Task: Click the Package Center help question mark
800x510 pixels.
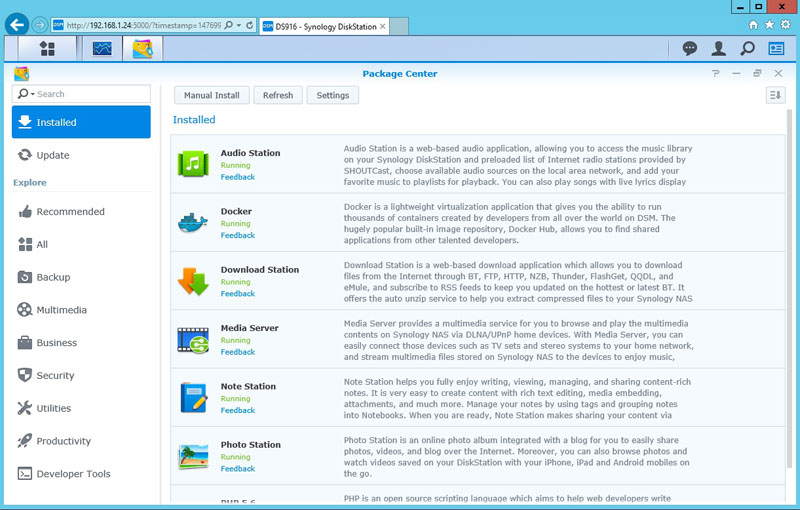Action: click(x=716, y=73)
